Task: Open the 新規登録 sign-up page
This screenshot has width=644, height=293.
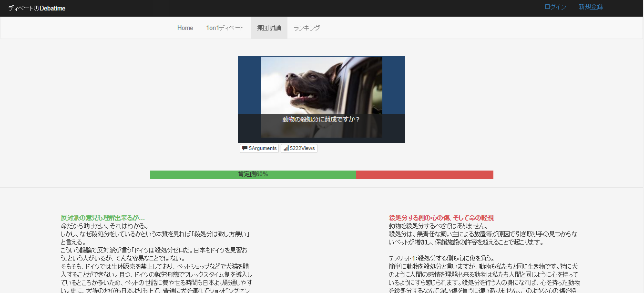Action: point(591,7)
